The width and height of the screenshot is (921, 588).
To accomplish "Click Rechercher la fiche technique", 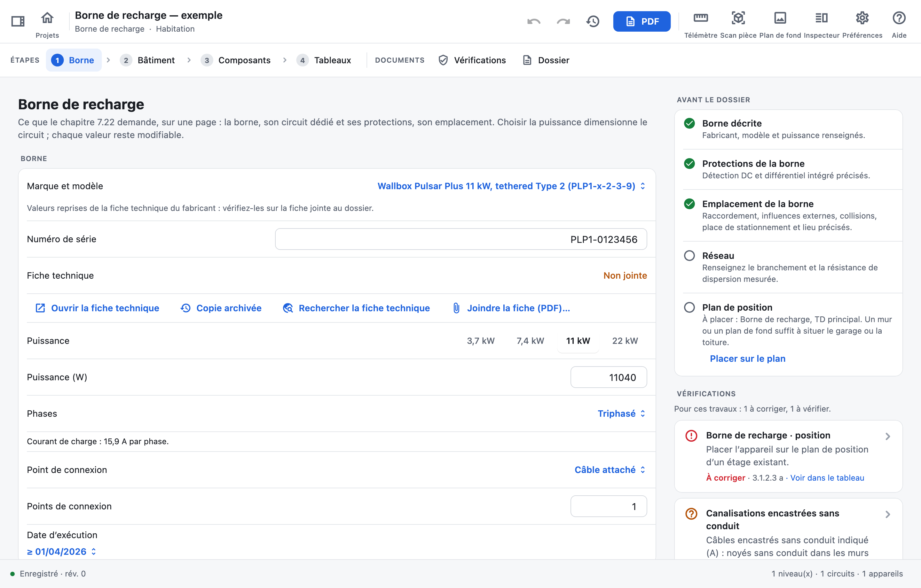I will pyautogui.click(x=357, y=308).
